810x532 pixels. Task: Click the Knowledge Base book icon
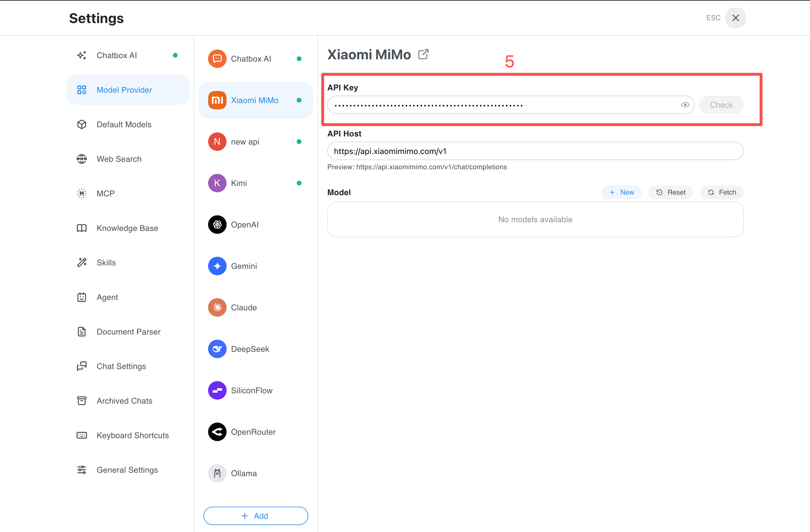click(x=82, y=228)
